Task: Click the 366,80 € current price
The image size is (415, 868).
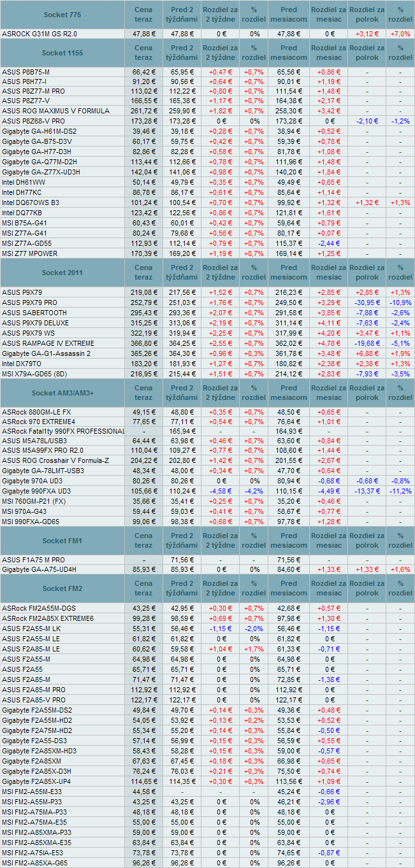Action: [x=144, y=343]
